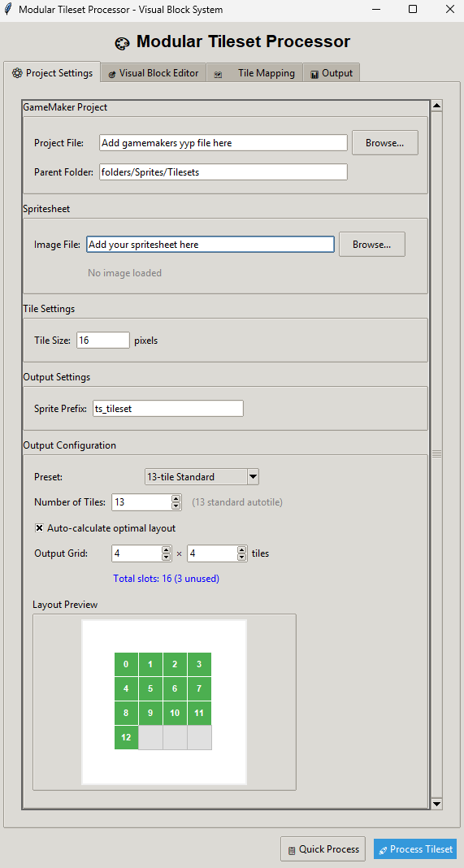Viewport: 464px width, 868px height.
Task: Open the Preset dropdown arrow
Action: coord(253,476)
